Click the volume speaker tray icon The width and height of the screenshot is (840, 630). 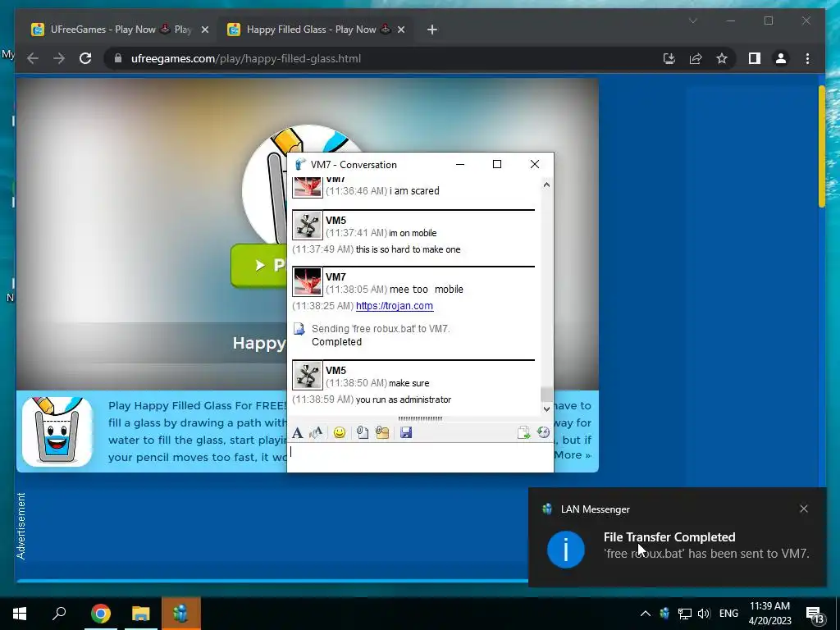pos(704,614)
